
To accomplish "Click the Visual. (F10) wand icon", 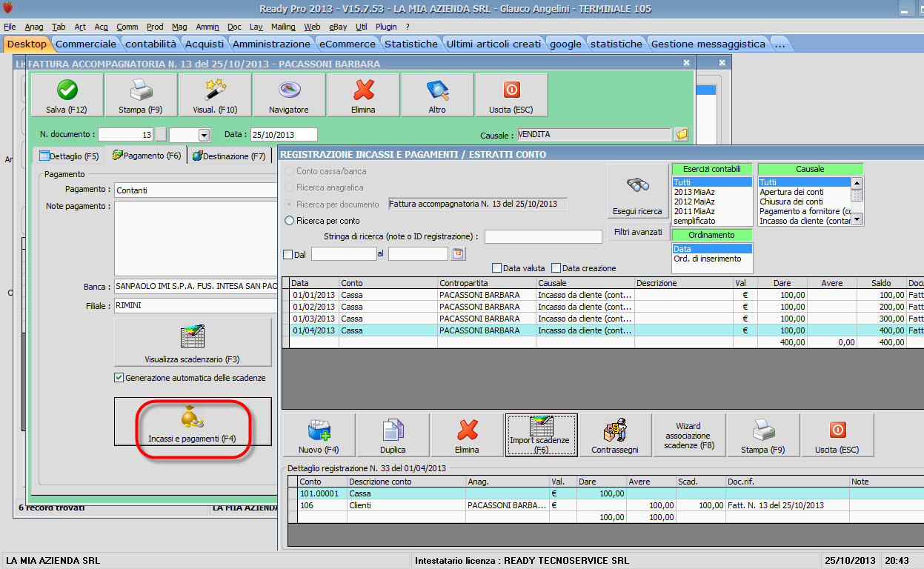I will tap(215, 91).
